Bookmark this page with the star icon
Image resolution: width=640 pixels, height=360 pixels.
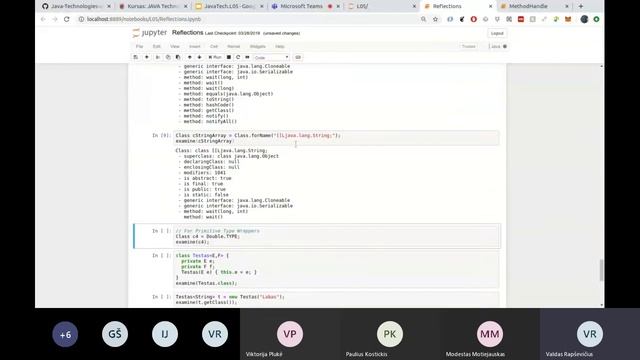436,19
